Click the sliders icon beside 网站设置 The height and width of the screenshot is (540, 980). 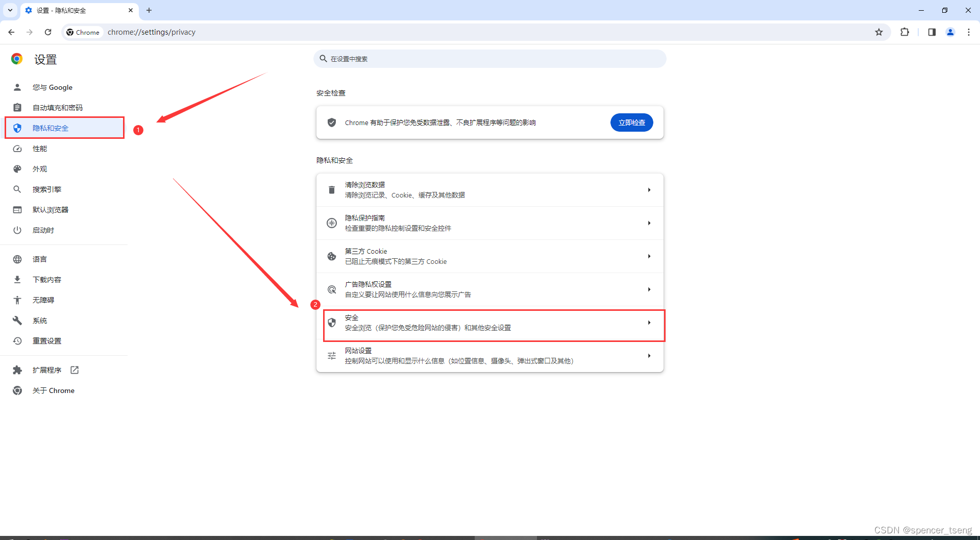(332, 356)
